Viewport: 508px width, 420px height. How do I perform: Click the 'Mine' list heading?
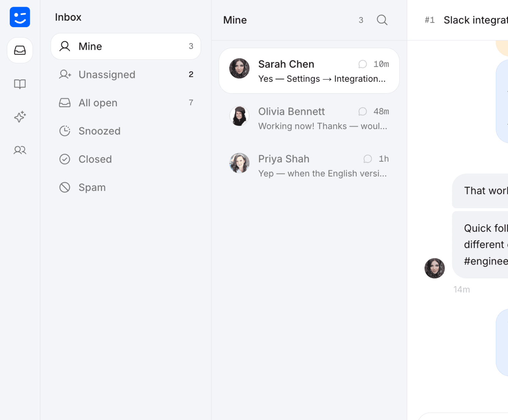235,20
